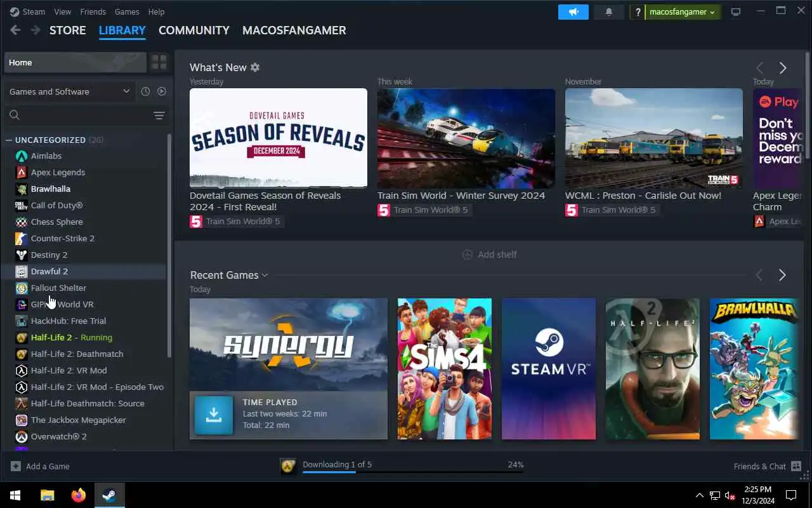Open What's New settings gear
Viewport: 812px width, 508px height.
click(x=255, y=67)
